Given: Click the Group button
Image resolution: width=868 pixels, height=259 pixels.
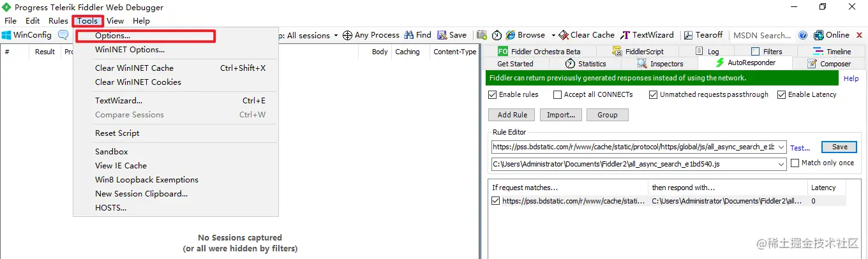Looking at the screenshot, I should coord(607,115).
